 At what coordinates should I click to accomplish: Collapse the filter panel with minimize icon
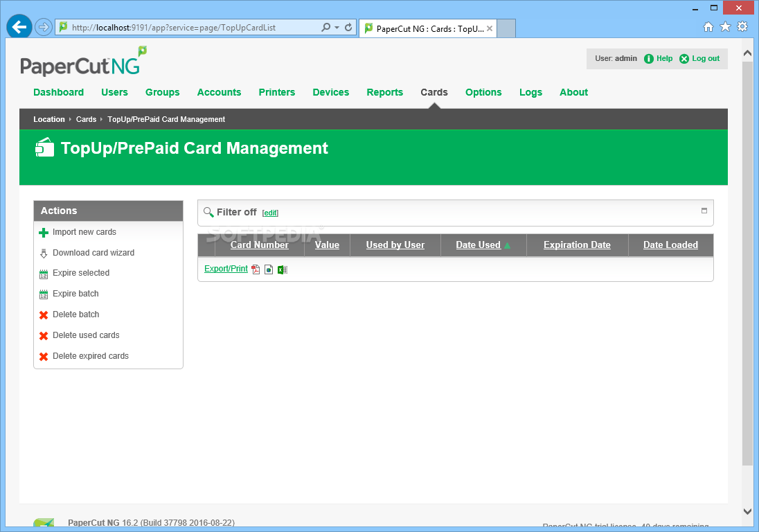[704, 211]
